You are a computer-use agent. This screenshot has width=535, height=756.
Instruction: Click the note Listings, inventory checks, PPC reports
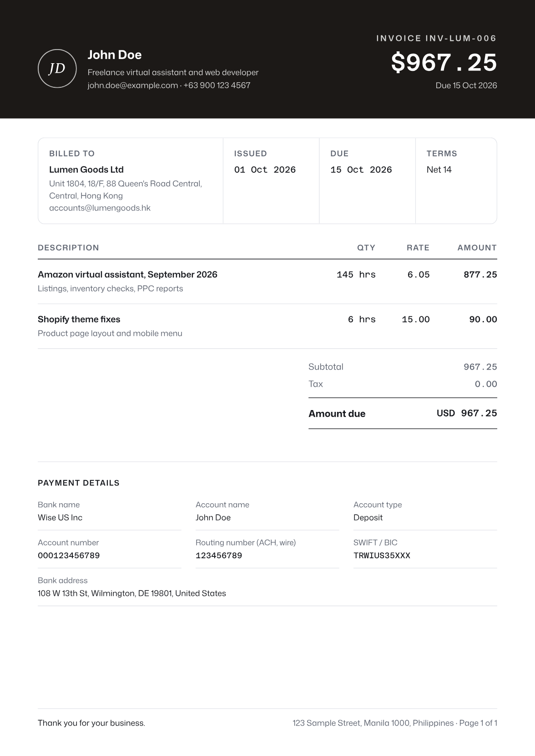coord(111,289)
